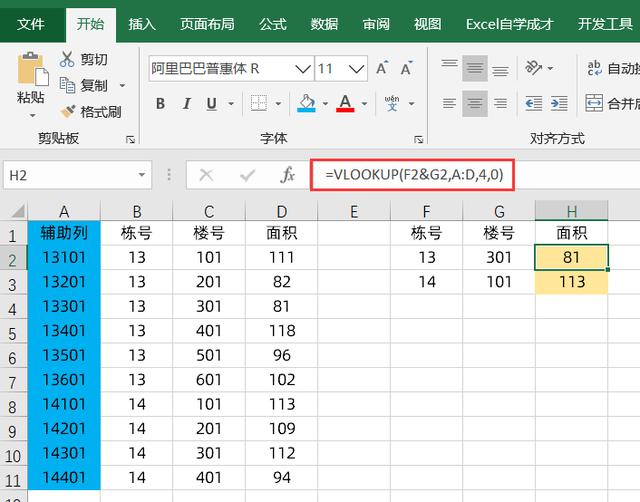This screenshot has height=502, width=640.
Task: Click the select-all corner triangle
Action: coord(17,211)
